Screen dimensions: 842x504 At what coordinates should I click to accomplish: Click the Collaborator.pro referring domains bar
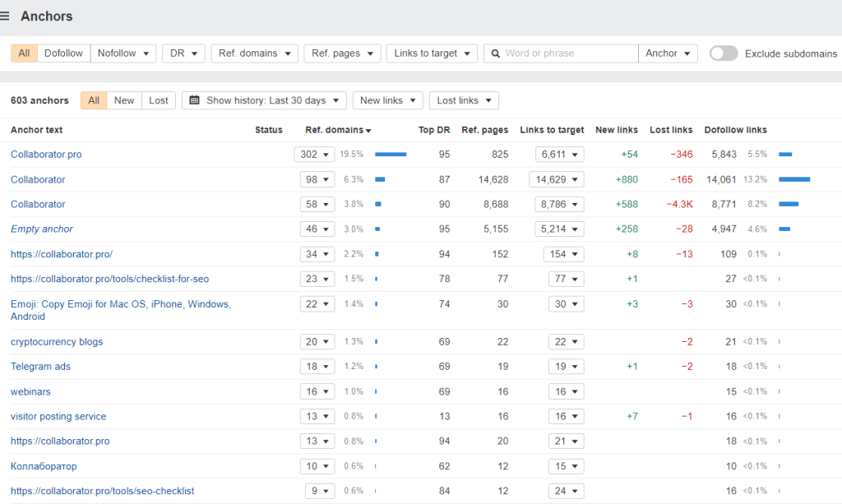(391, 155)
